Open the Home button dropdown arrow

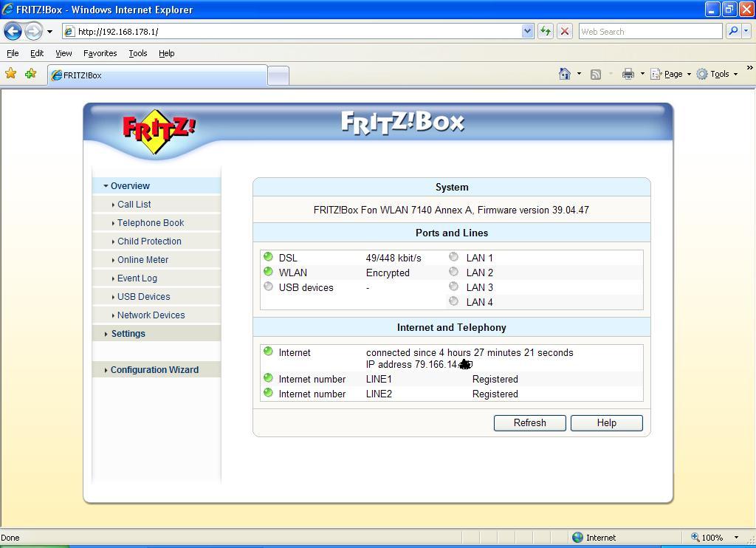[x=579, y=74]
